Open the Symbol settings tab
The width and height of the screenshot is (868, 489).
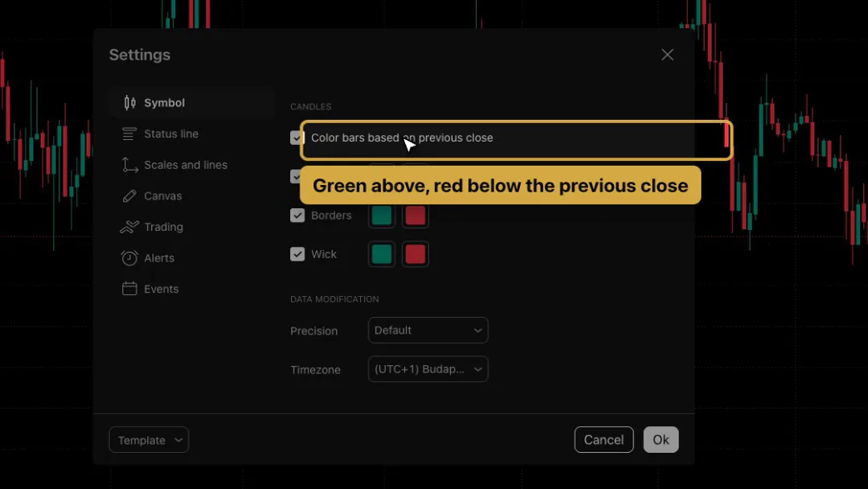point(192,102)
